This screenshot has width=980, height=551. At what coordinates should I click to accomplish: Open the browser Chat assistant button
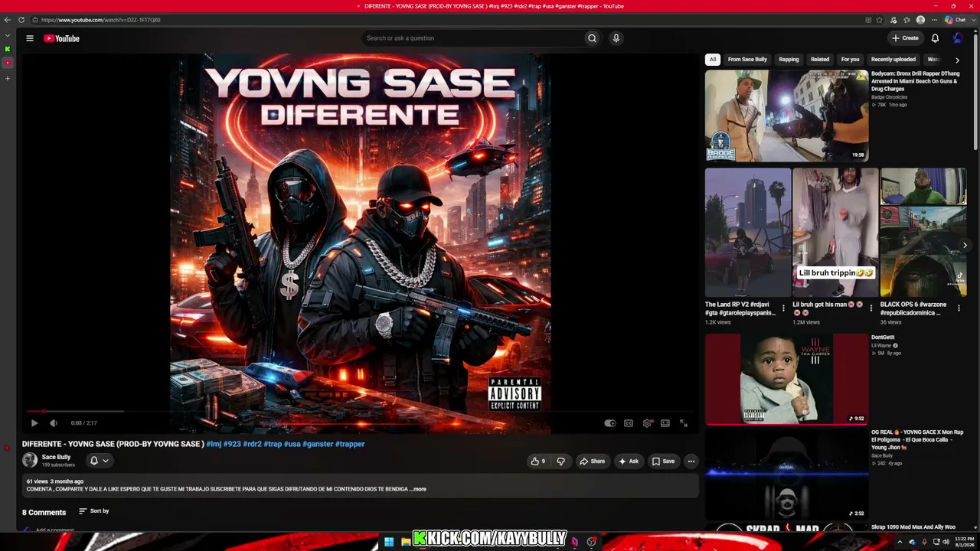click(955, 20)
